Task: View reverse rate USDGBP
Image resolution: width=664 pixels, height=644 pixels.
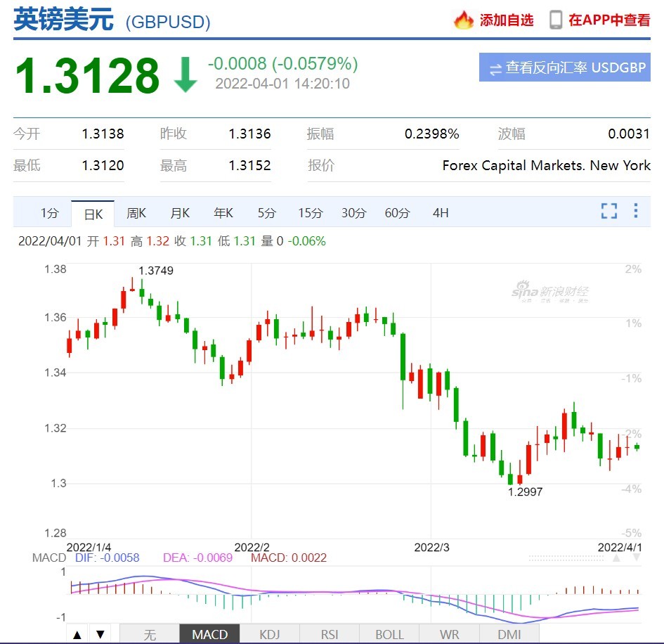Action: [x=565, y=67]
